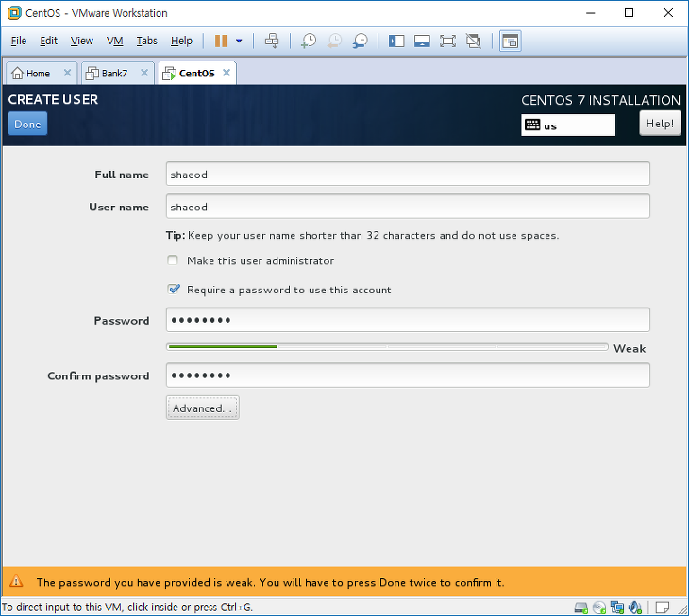Open the us keyboard layout selector
689x616 pixels.
pos(568,125)
